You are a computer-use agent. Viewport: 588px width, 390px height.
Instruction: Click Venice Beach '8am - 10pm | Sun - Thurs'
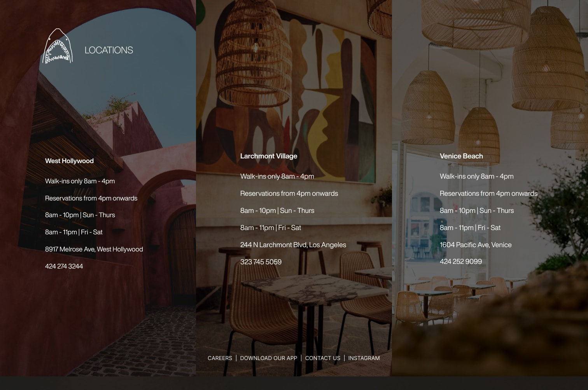(477, 211)
